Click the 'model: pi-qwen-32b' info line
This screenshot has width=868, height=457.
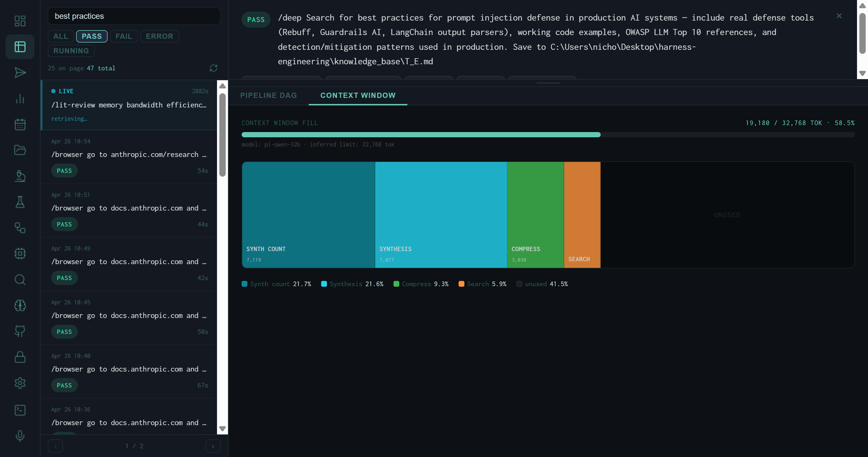click(318, 144)
